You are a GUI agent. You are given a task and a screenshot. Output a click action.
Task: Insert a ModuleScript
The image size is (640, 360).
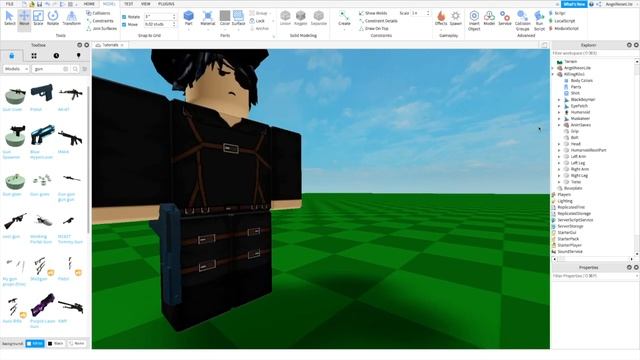pyautogui.click(x=564, y=29)
